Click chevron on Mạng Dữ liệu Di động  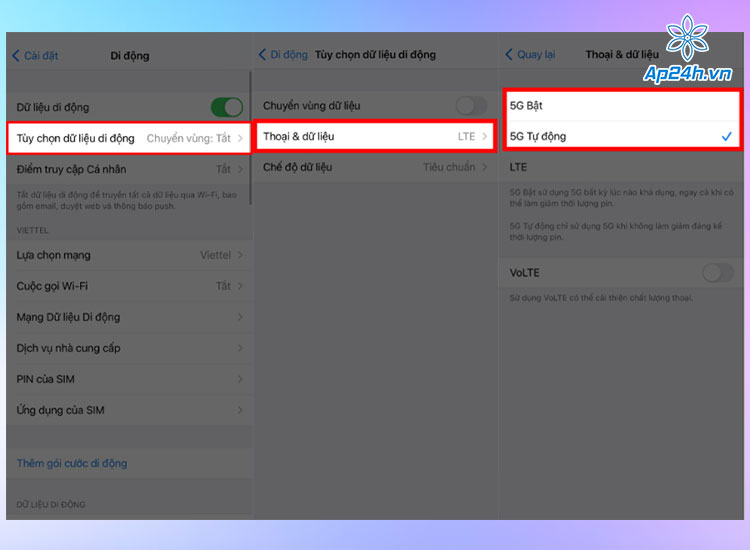[x=240, y=317]
